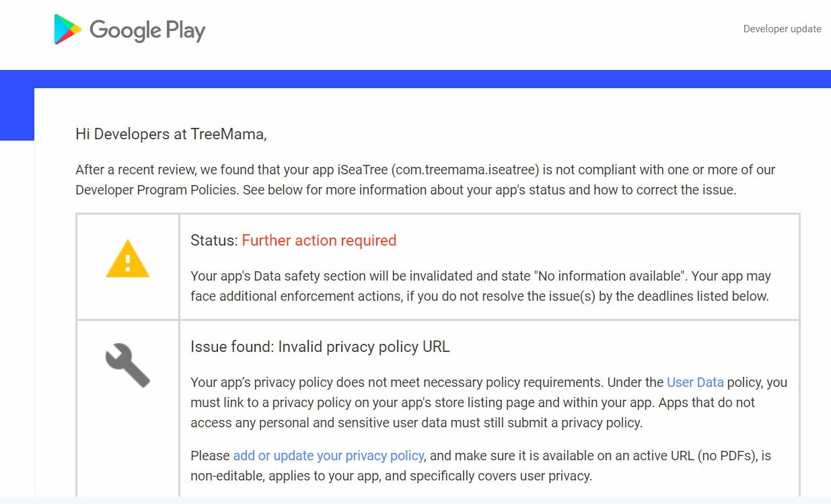The image size is (831, 504).
Task: Open the "User Data" policy link
Action: [695, 382]
